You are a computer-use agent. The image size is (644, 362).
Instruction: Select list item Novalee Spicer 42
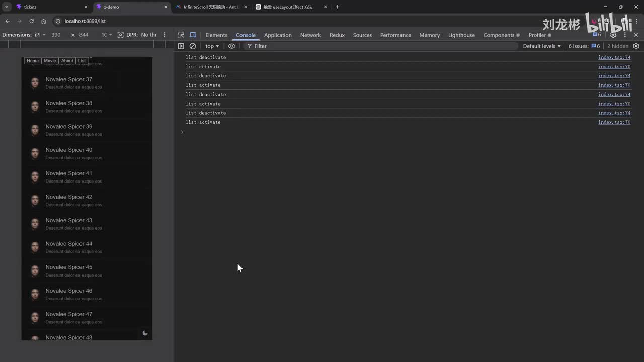pyautogui.click(x=87, y=200)
